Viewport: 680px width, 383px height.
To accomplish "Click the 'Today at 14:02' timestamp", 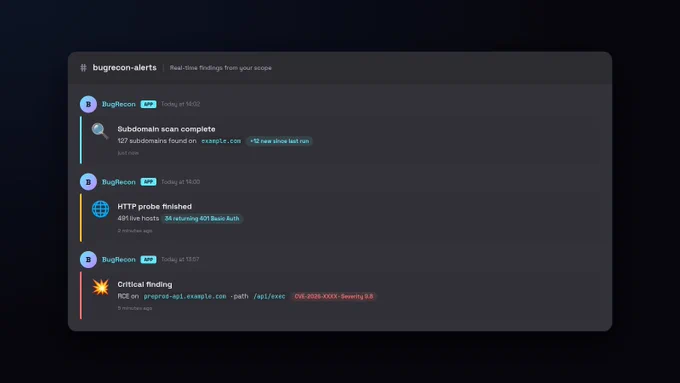I will pos(180,104).
